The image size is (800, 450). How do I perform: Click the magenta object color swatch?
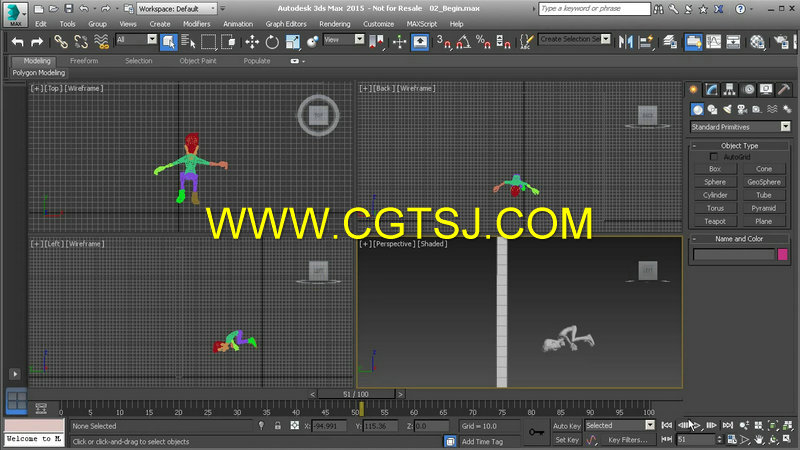pyautogui.click(x=783, y=254)
